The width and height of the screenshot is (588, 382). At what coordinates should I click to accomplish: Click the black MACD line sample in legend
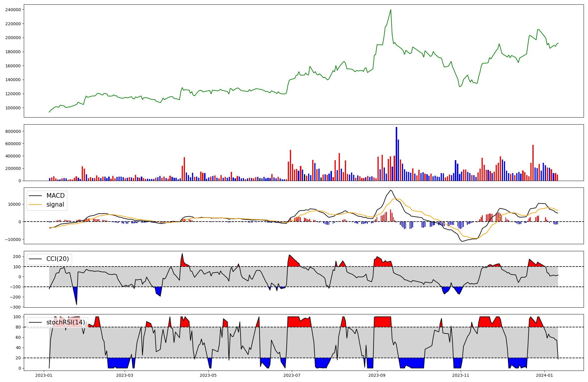click(x=35, y=196)
